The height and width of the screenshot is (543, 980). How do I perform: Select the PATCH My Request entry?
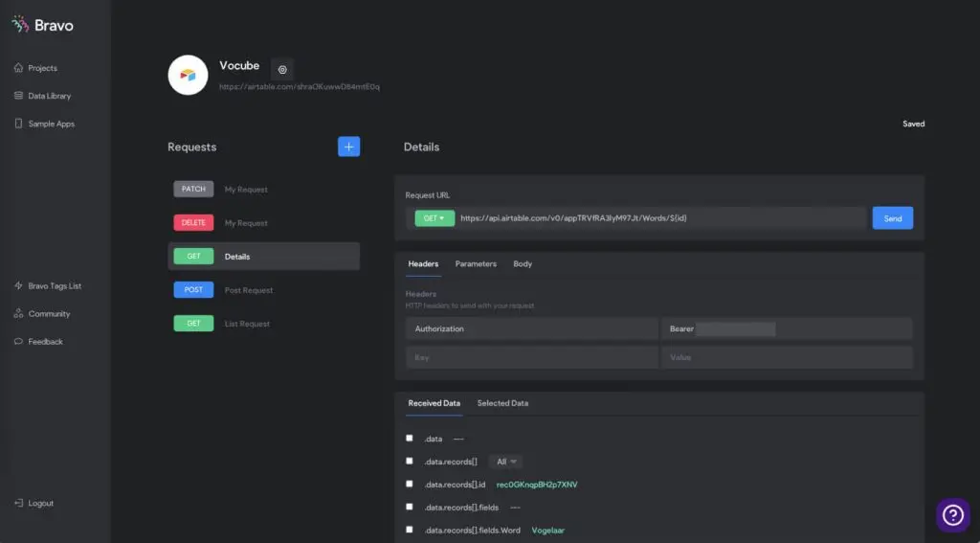264,189
